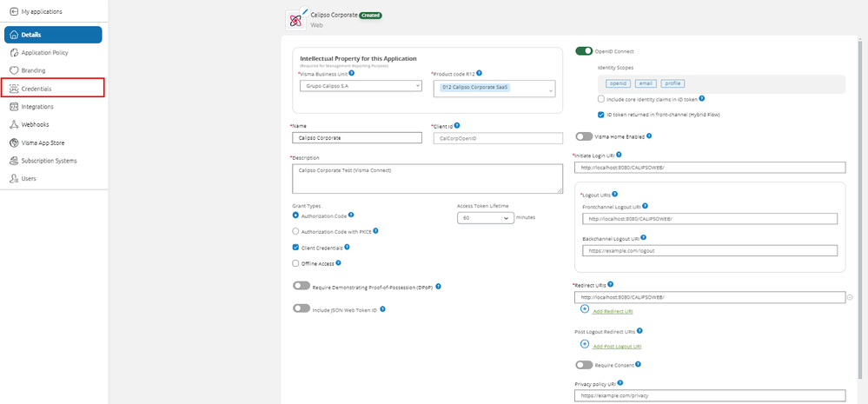Select Authorization Code with PKCE radio
The width and height of the screenshot is (868, 404).
[x=295, y=231]
